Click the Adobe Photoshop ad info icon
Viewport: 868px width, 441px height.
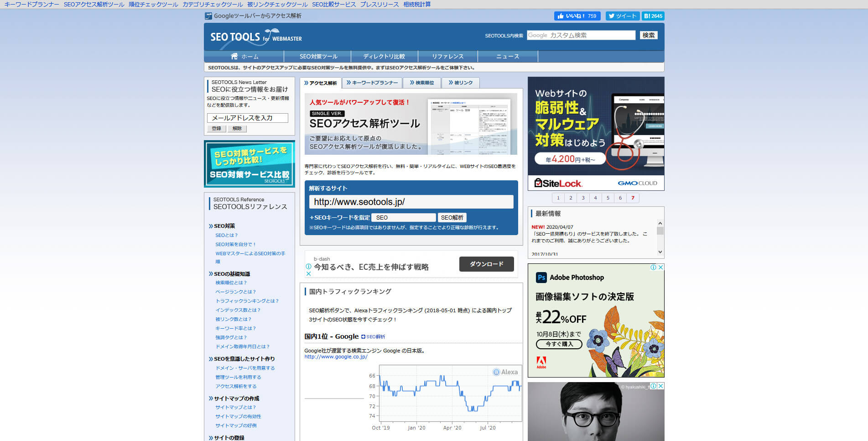(653, 268)
